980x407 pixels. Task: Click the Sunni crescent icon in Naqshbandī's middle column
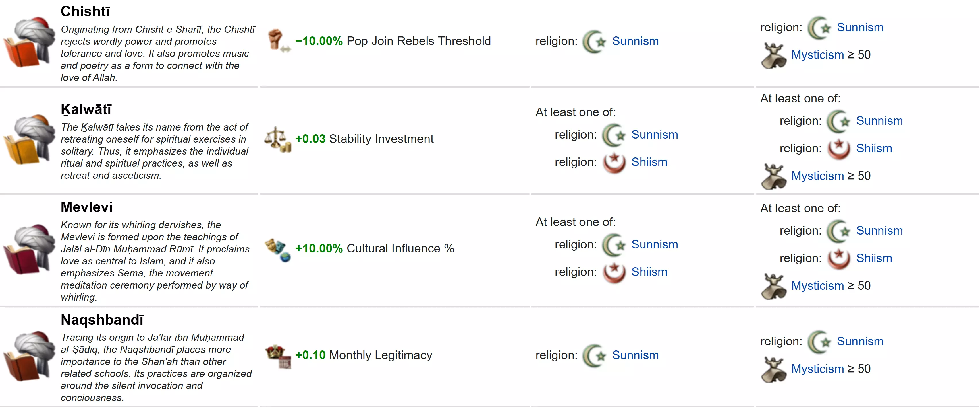[x=594, y=356]
